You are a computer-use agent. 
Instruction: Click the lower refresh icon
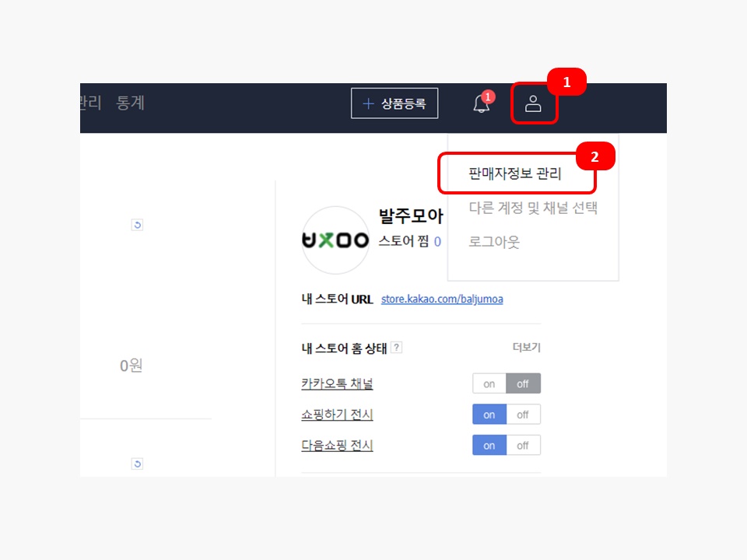pos(137,464)
